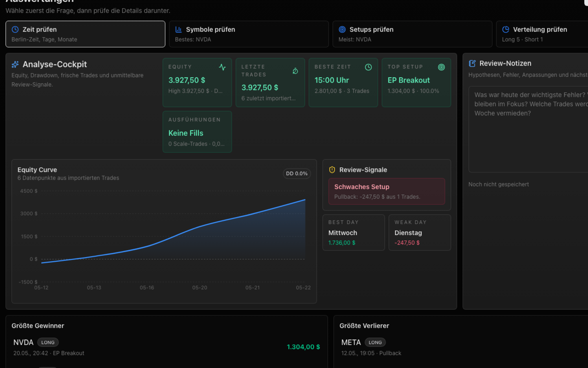
Task: Click the refresh icon on Letzte Trades card
Action: 295,71
